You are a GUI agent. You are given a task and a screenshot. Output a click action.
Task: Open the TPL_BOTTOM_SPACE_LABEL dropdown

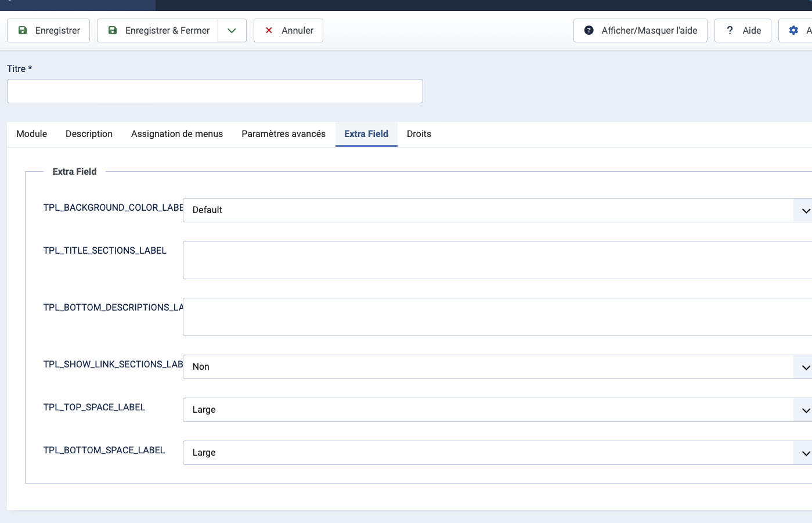[497, 453]
